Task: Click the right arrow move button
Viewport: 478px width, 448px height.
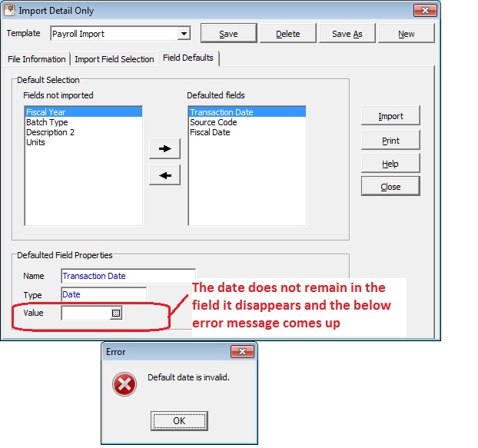Action: point(164,148)
